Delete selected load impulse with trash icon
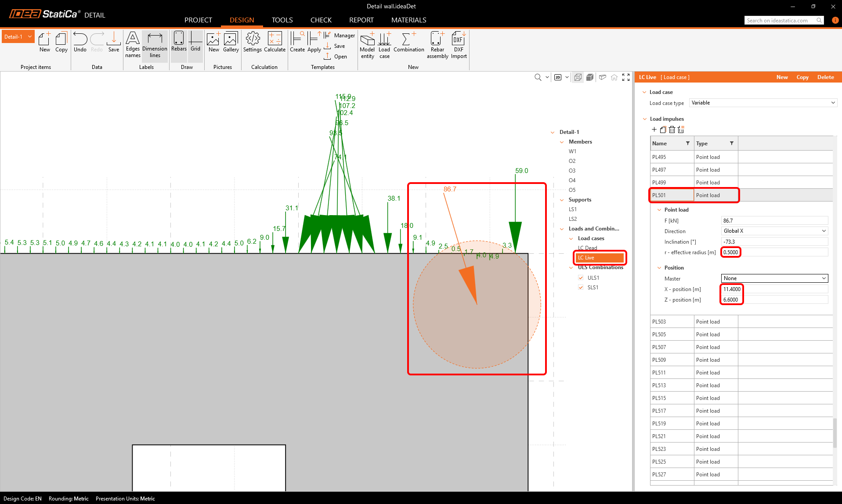 pos(672,130)
